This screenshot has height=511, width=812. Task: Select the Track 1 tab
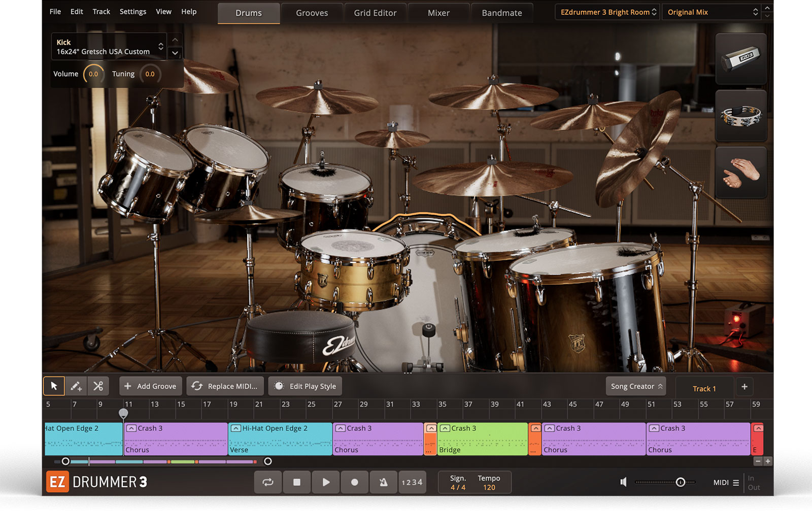click(704, 389)
